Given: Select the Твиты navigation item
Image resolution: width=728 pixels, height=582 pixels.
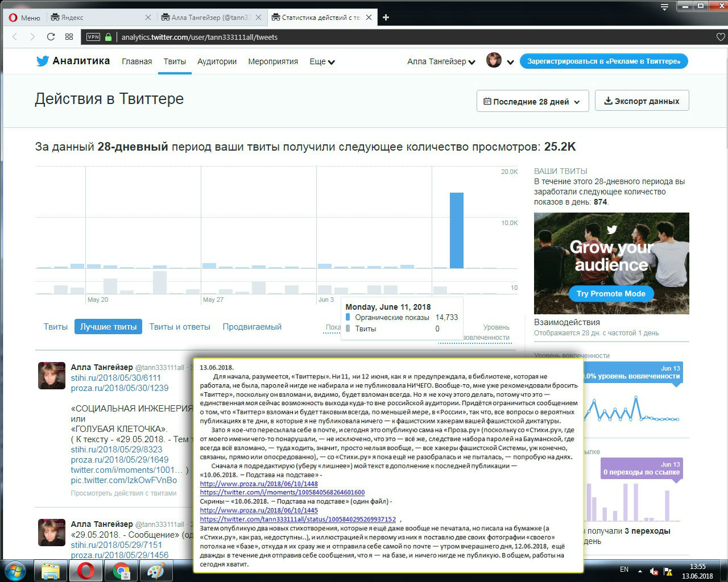Looking at the screenshot, I should 175,61.
